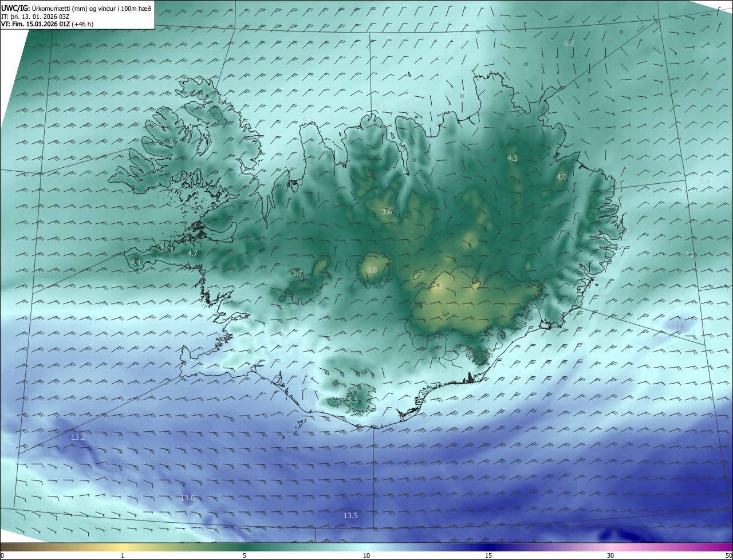Image resolution: width=733 pixels, height=560 pixels.
Task: Click the 50 tick on the color scale
Action: point(728,555)
